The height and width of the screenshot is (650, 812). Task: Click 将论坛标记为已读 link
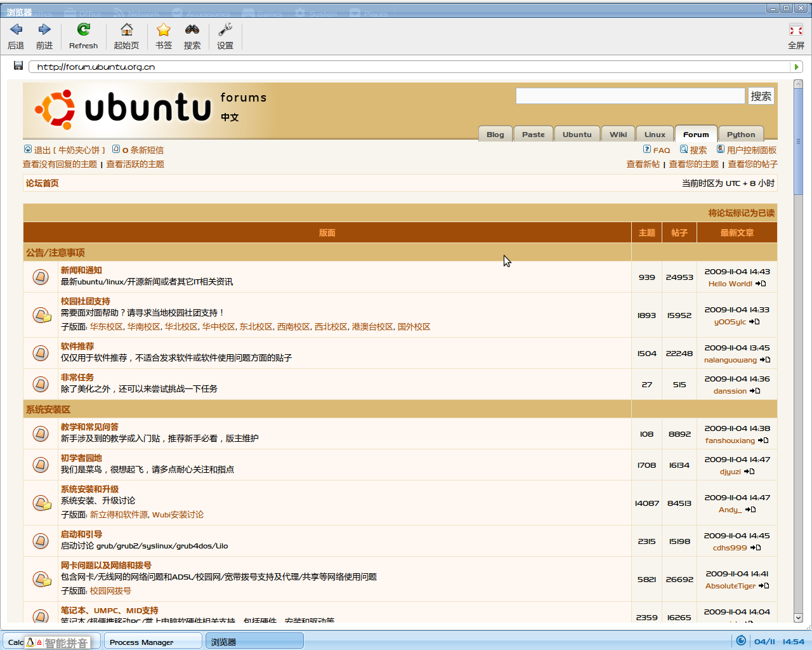point(742,213)
